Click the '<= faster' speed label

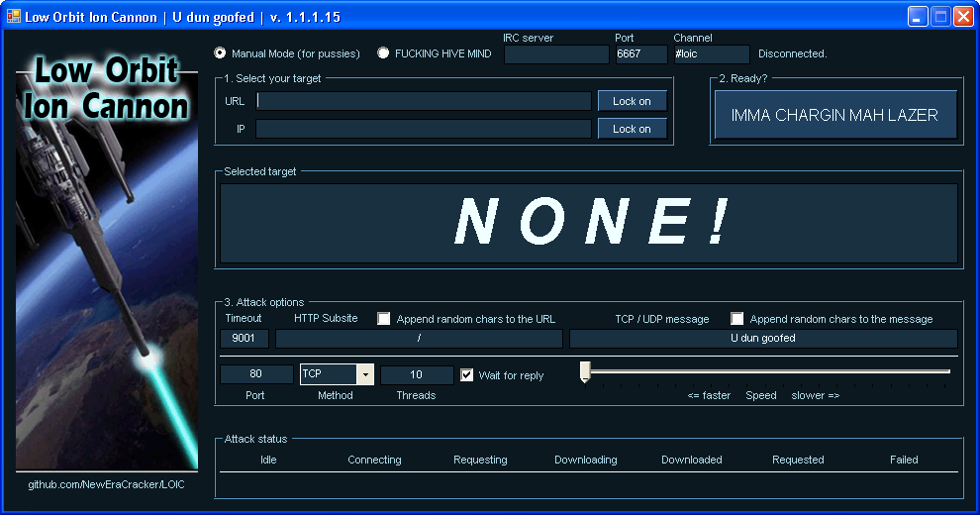[709, 395]
